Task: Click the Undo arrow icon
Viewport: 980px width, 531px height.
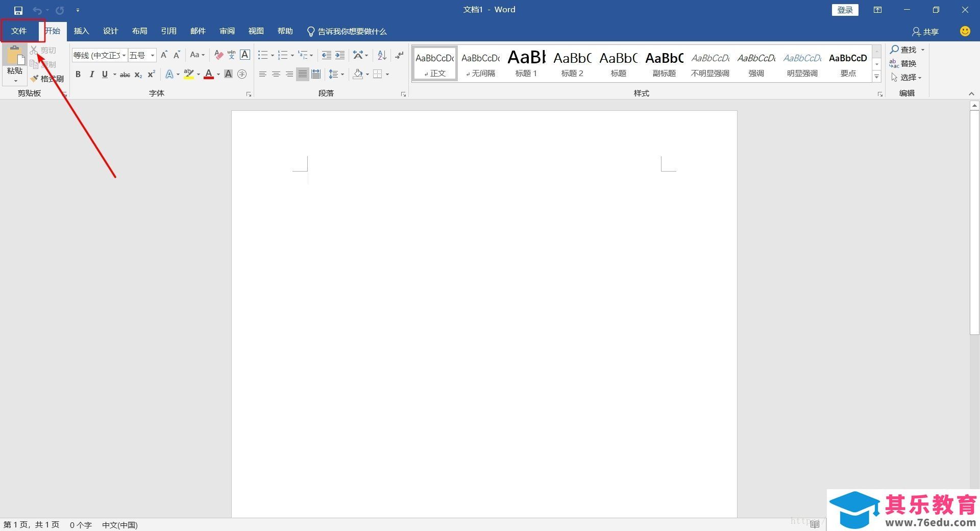Action: 37,10
